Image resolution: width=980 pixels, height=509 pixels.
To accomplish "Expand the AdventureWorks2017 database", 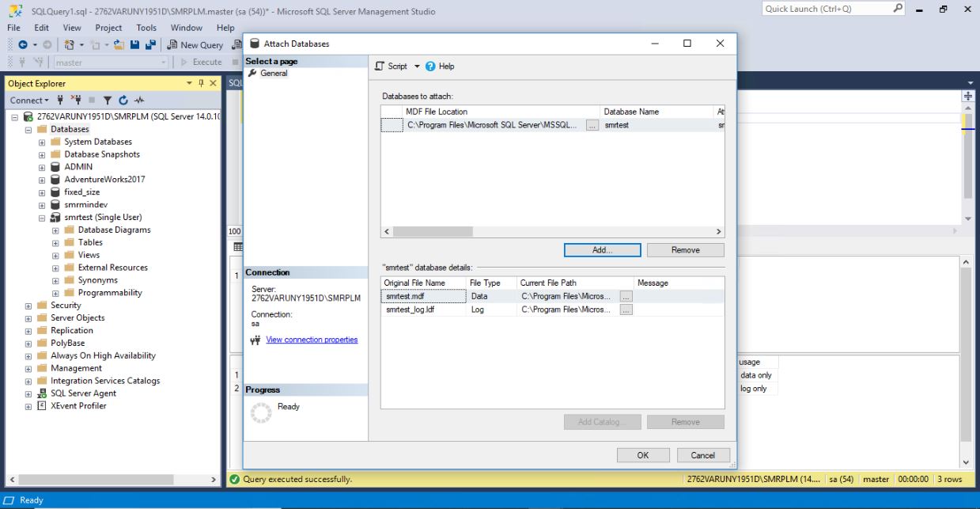I will [42, 180].
